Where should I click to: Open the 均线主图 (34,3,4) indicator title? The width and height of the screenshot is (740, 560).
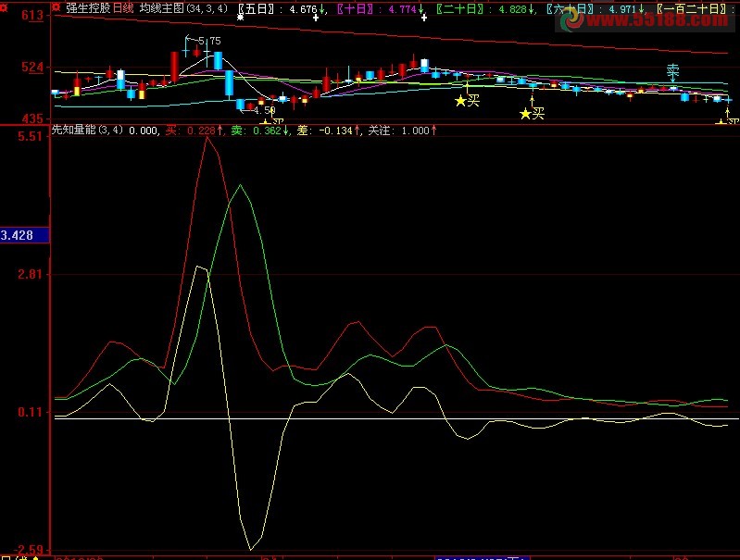(x=183, y=8)
